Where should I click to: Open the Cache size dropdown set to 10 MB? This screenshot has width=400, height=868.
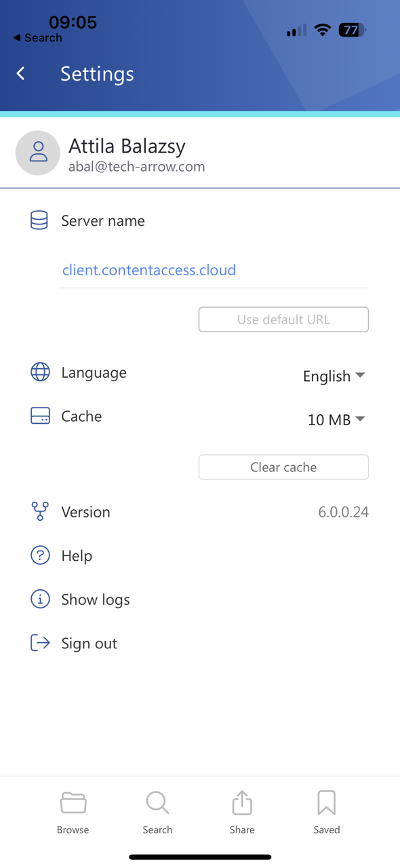(336, 419)
